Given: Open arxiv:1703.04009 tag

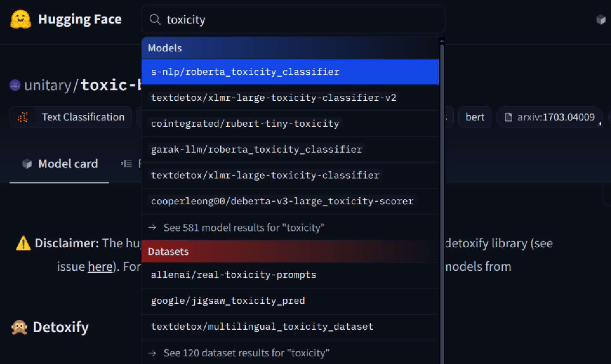Looking at the screenshot, I should click(549, 117).
